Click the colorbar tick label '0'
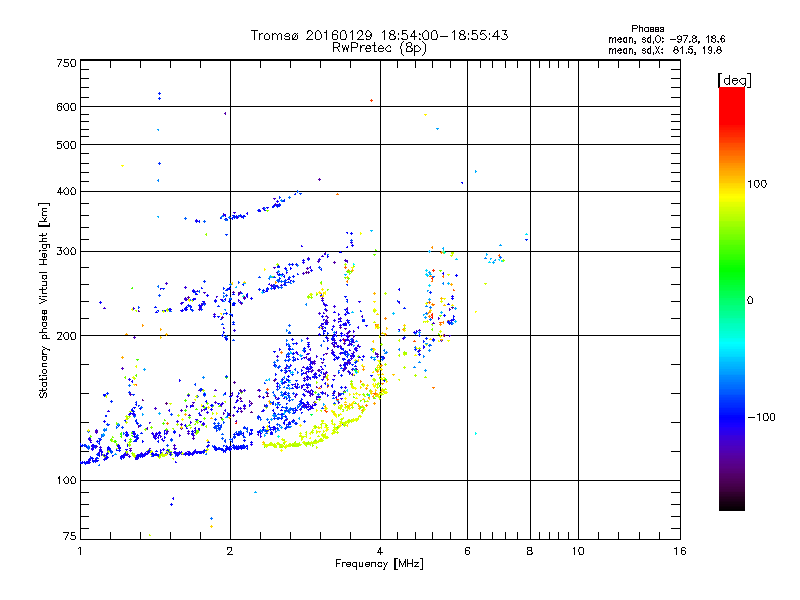The image size is (800, 600). (750, 301)
